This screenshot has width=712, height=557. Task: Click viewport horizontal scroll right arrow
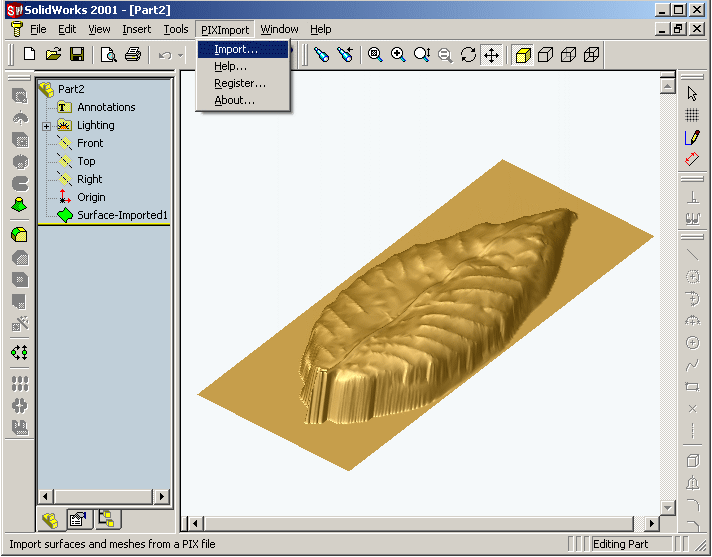[x=652, y=524]
